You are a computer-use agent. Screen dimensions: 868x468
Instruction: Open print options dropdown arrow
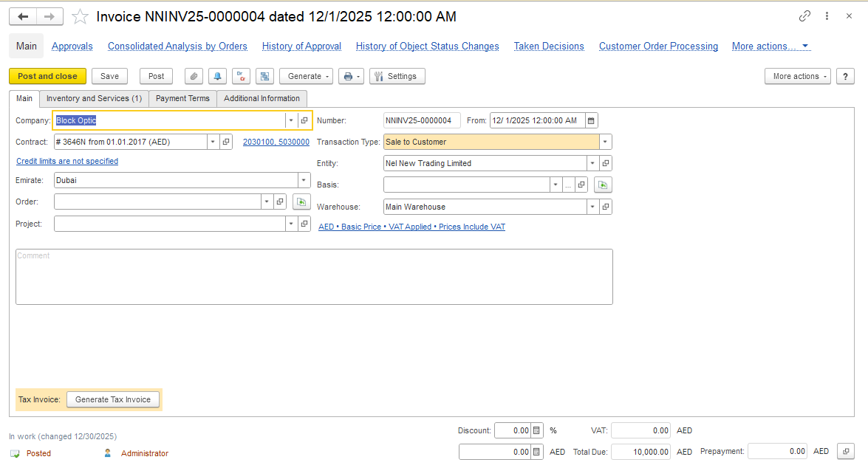359,76
